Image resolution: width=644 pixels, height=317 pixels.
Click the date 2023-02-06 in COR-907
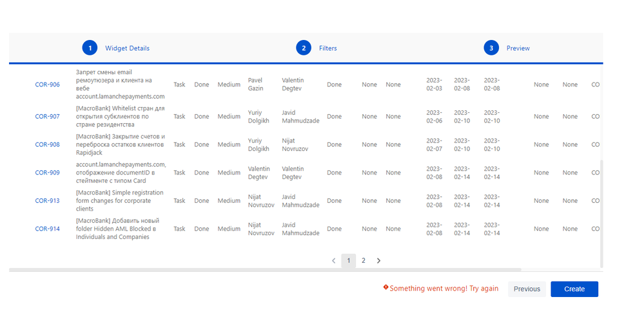point(434,116)
